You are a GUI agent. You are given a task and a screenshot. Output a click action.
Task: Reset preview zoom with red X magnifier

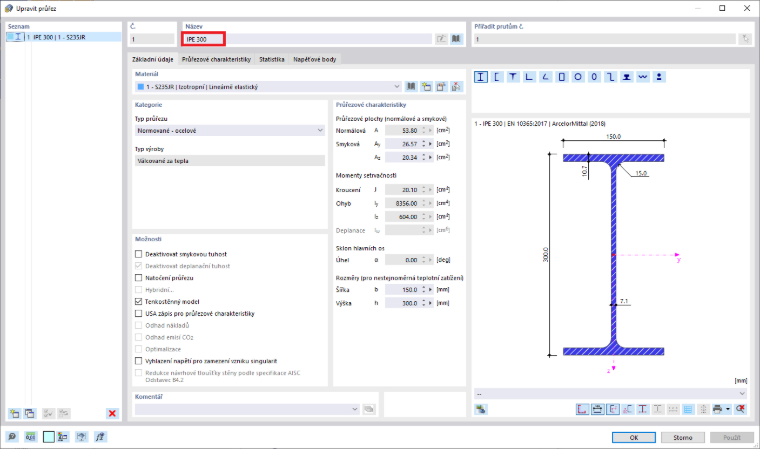pyautogui.click(x=740, y=409)
